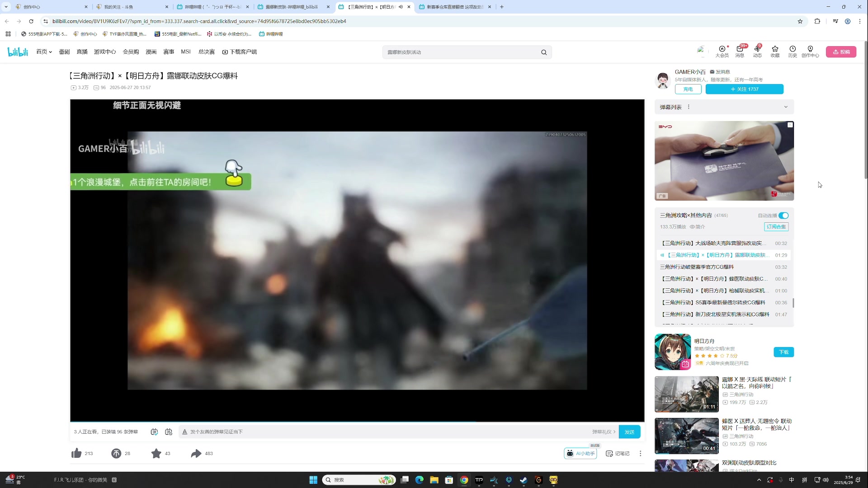
Task: Reload the page in Chrome
Action: [x=31, y=21]
